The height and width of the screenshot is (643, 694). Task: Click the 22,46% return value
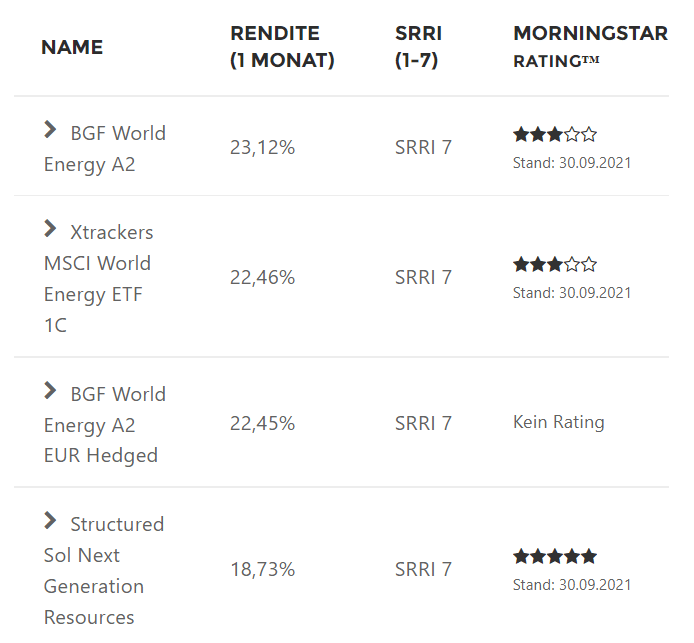(x=262, y=278)
